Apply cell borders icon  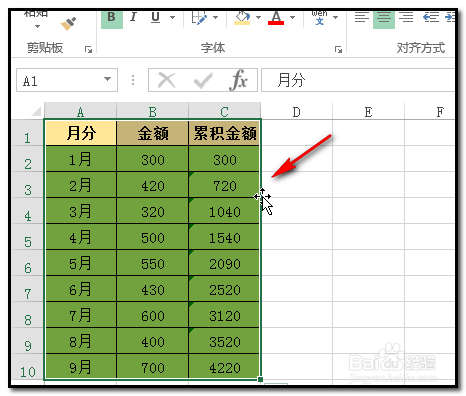199,17
